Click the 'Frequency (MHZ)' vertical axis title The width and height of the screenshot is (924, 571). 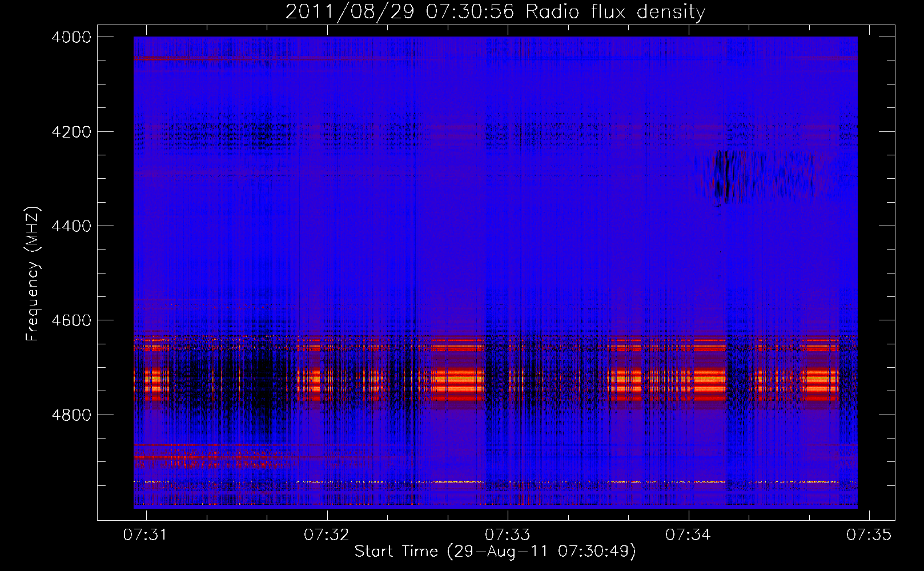coord(33,274)
